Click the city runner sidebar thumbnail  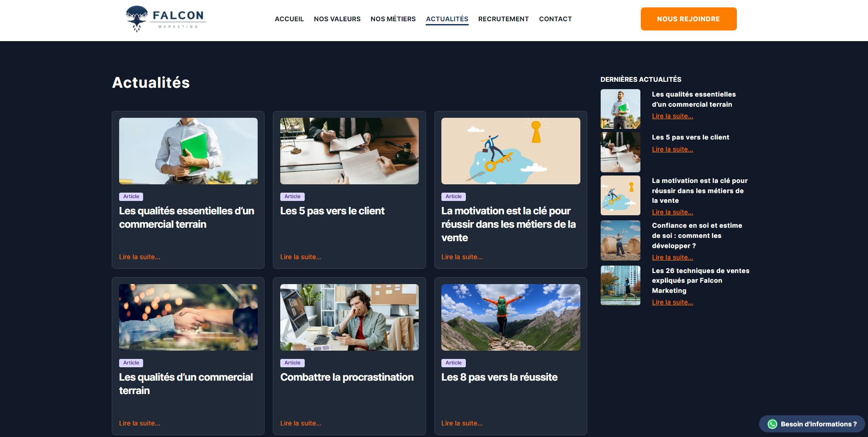tap(620, 285)
